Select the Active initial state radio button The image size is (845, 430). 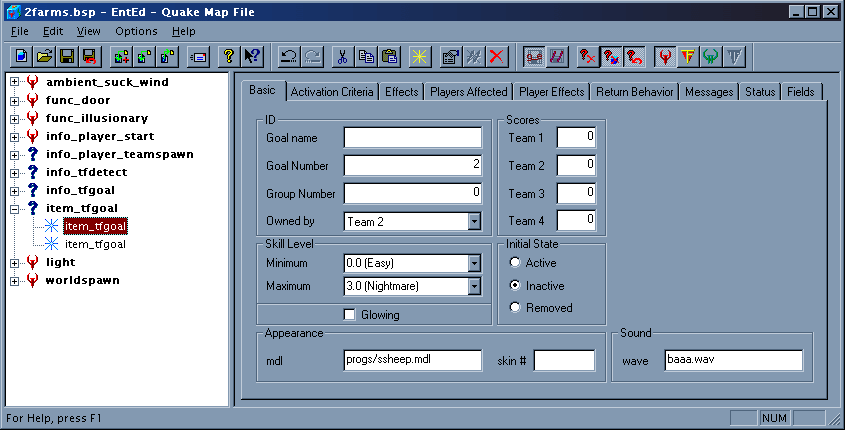coord(515,262)
